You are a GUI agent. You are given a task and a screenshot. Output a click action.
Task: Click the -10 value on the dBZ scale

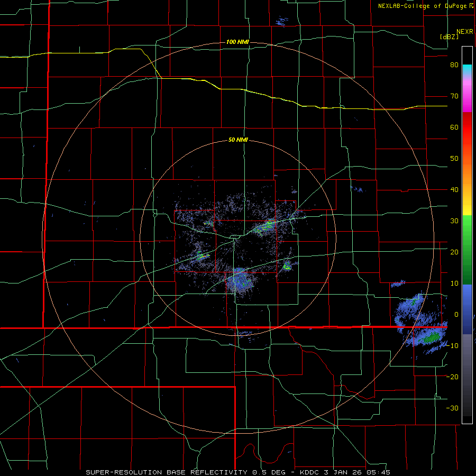(x=452, y=346)
